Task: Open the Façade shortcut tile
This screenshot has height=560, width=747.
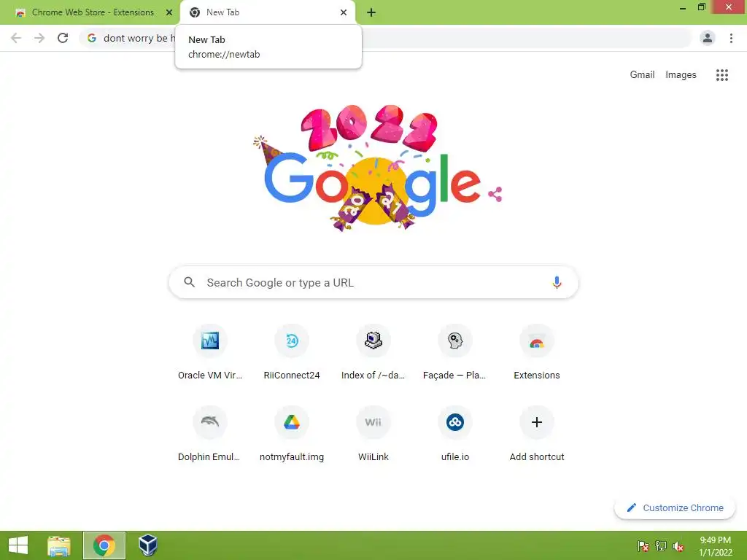Action: 455,353
